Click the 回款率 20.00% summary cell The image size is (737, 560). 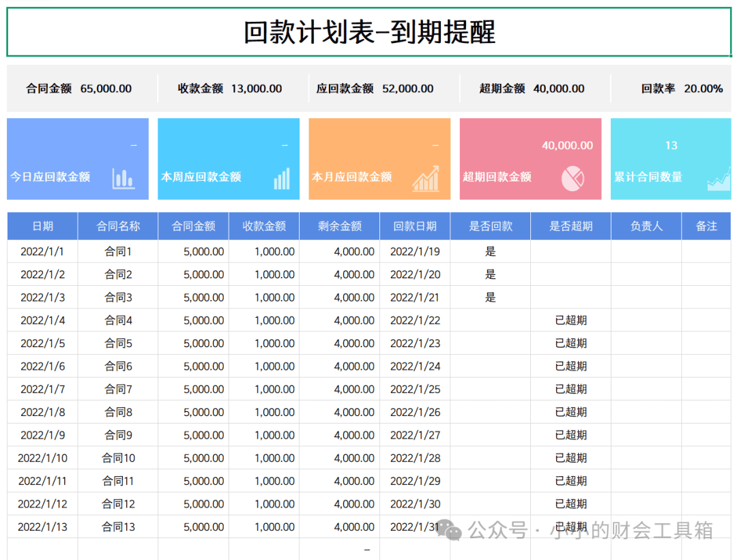coord(682,88)
